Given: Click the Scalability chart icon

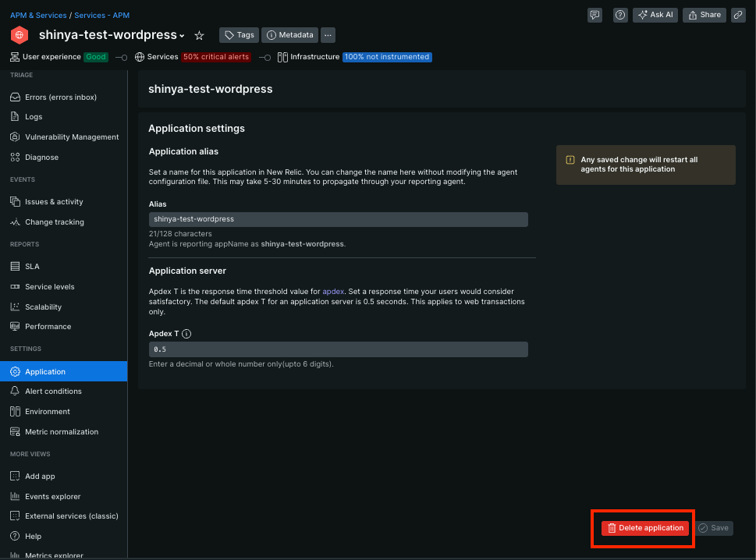Looking at the screenshot, I should point(15,307).
